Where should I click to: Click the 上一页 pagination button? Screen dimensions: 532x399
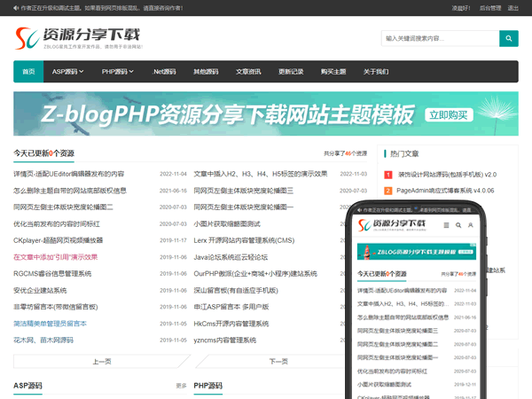102,361
